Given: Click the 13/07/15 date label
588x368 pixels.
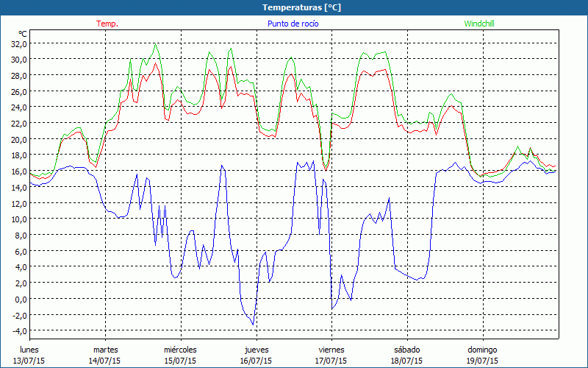Looking at the screenshot, I should click(x=29, y=361).
